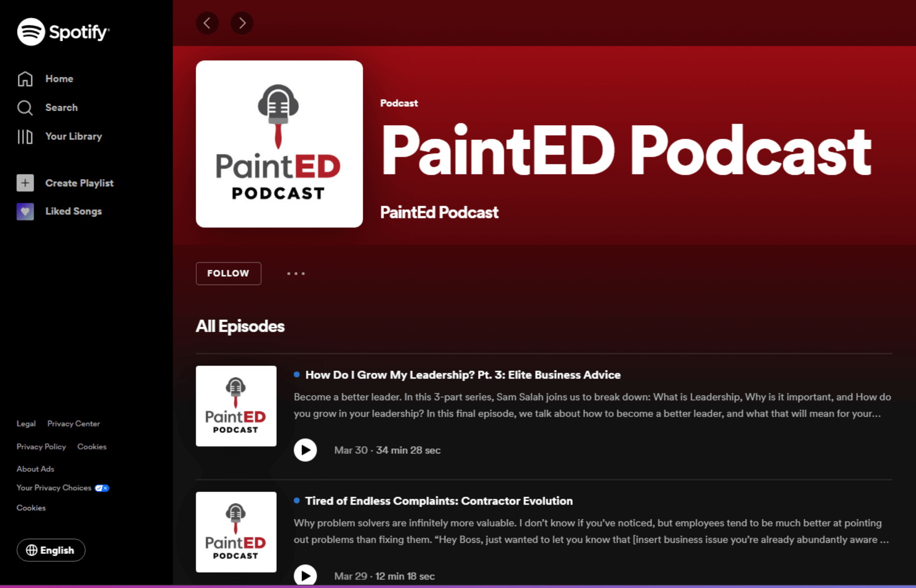Play the Leadership Pt. 3 episode
This screenshot has height=588, width=916.
305,450
